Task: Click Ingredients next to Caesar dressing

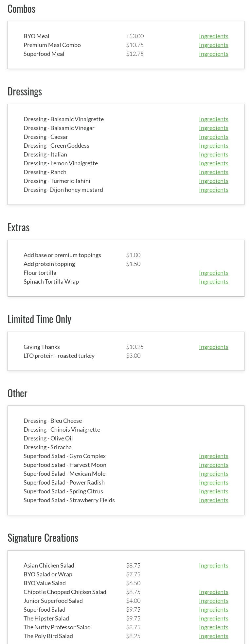Action: [x=213, y=137]
